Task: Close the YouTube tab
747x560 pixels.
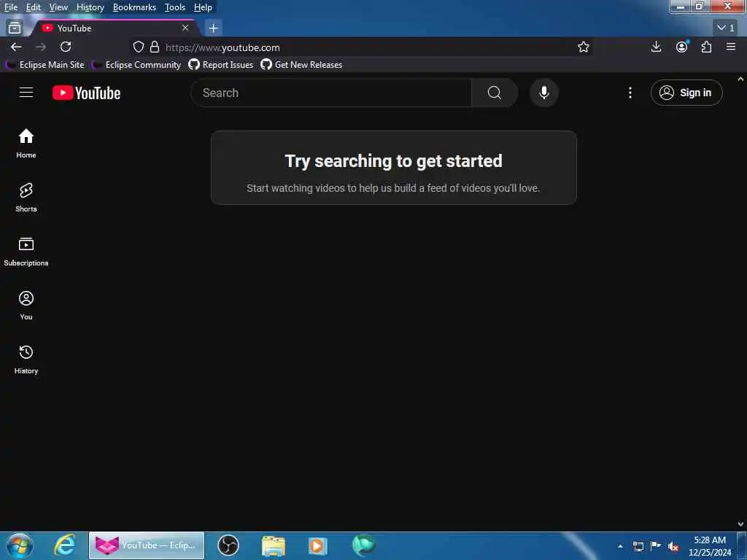Action: 185,28
